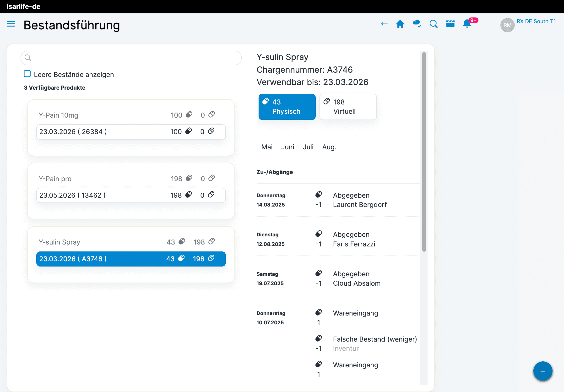
Task: Select the 43 Physisch stock toggle
Action: click(x=287, y=107)
